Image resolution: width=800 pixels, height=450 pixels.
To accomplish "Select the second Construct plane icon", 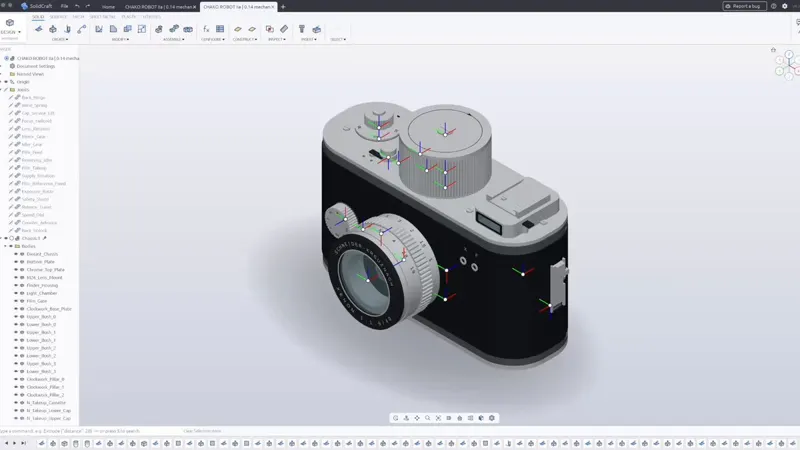I will pyautogui.click(x=252, y=29).
